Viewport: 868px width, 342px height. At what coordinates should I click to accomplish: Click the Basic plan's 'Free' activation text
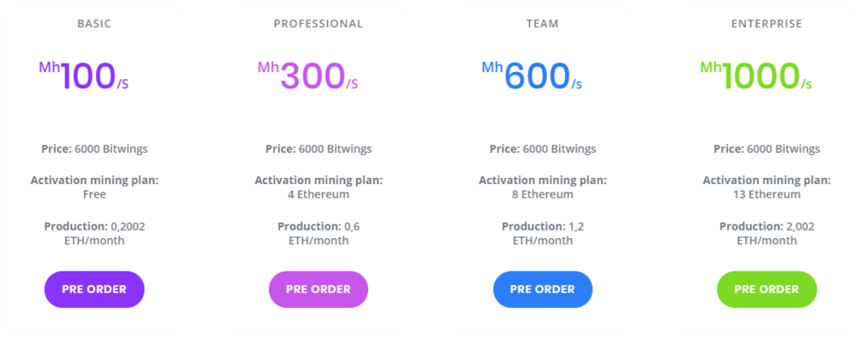pyautogui.click(x=94, y=195)
